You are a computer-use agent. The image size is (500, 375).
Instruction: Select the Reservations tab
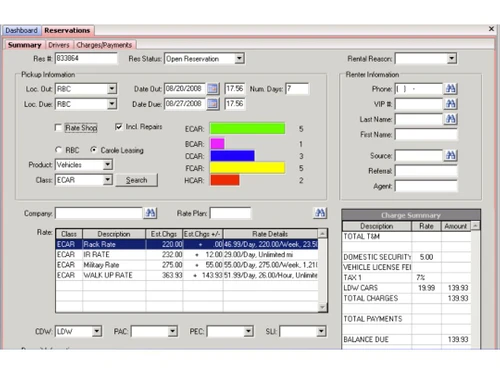coord(67,30)
